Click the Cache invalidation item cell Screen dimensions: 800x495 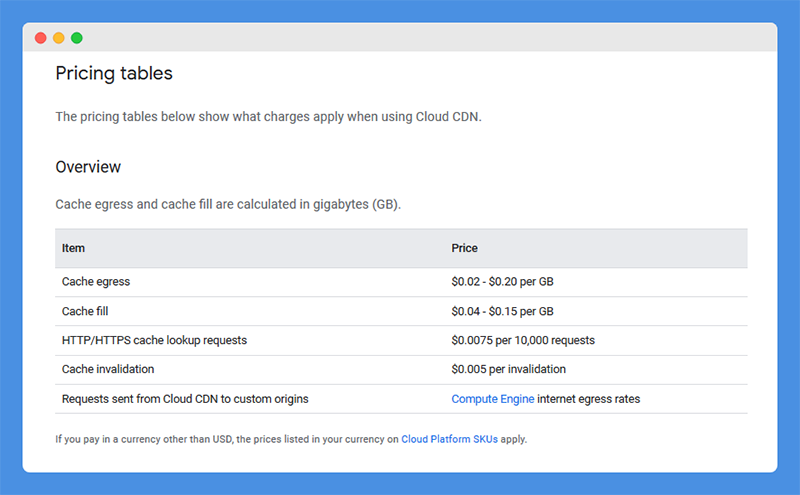pos(108,369)
